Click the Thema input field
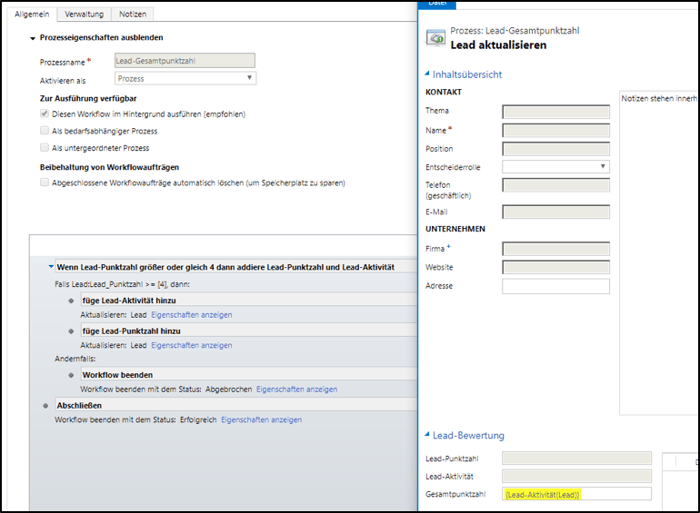700x513 pixels. point(556,112)
